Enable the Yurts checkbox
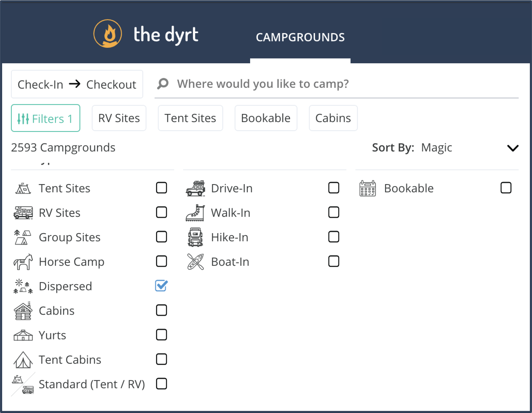Image resolution: width=532 pixels, height=413 pixels. (x=162, y=335)
